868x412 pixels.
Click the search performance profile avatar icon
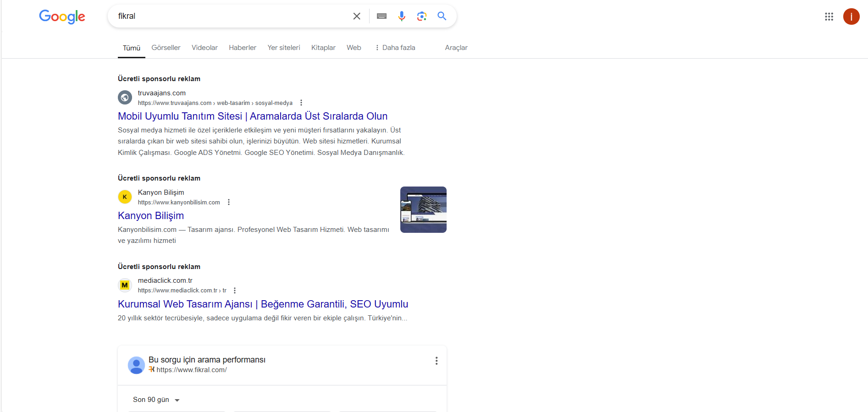point(136,365)
